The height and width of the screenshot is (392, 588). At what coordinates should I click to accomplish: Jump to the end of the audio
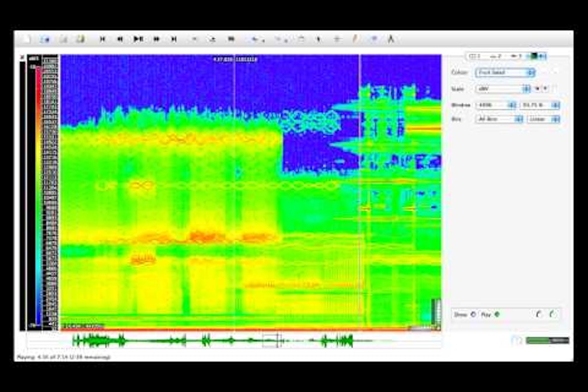point(174,39)
